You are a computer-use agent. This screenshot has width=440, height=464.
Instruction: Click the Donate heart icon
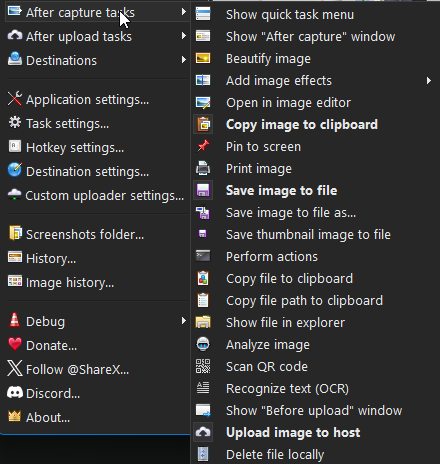[x=15, y=344]
